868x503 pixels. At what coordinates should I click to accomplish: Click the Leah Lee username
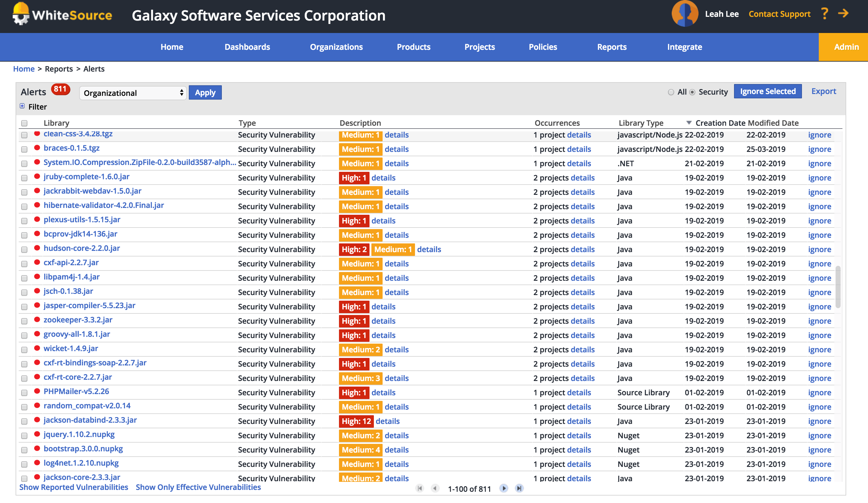[x=722, y=14]
